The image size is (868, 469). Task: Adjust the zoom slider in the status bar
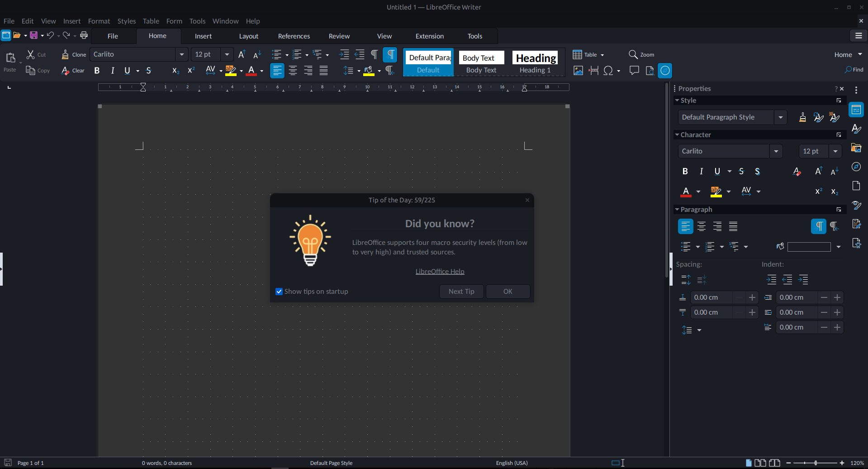pyautogui.click(x=815, y=463)
